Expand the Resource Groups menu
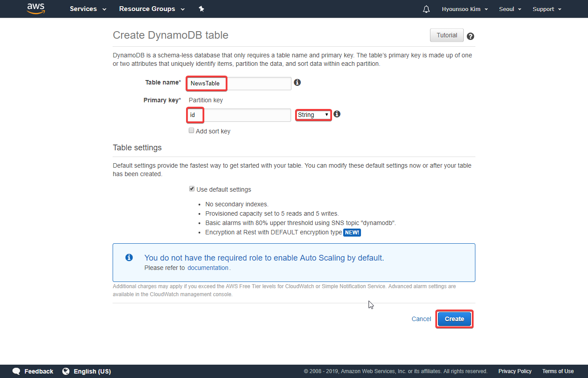 152,9
